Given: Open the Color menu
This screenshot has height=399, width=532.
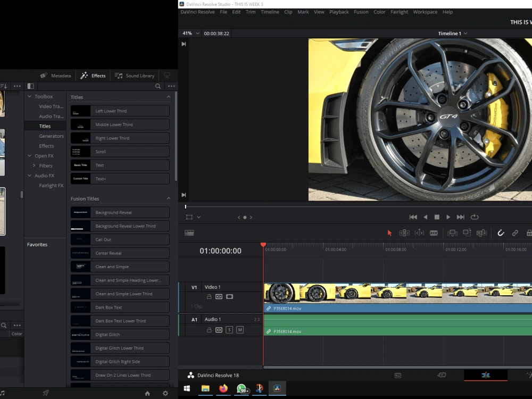Looking at the screenshot, I should point(379,12).
